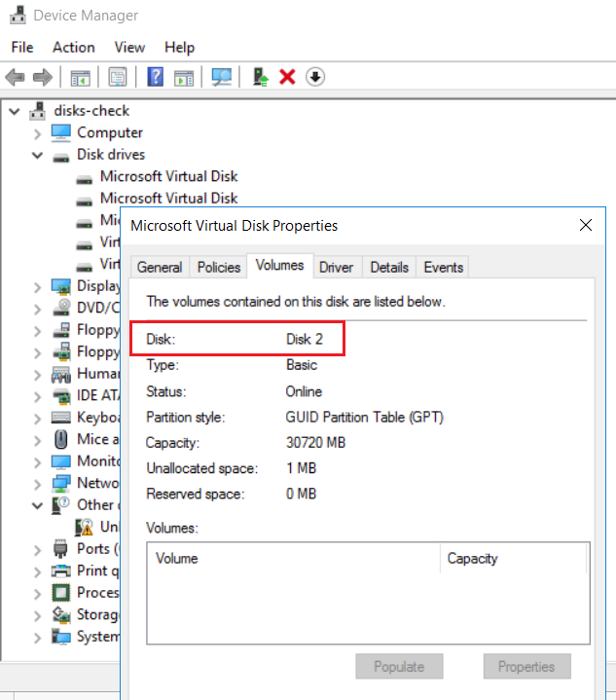The width and height of the screenshot is (616, 700).
Task: Select the Volumes tab
Action: [280, 265]
